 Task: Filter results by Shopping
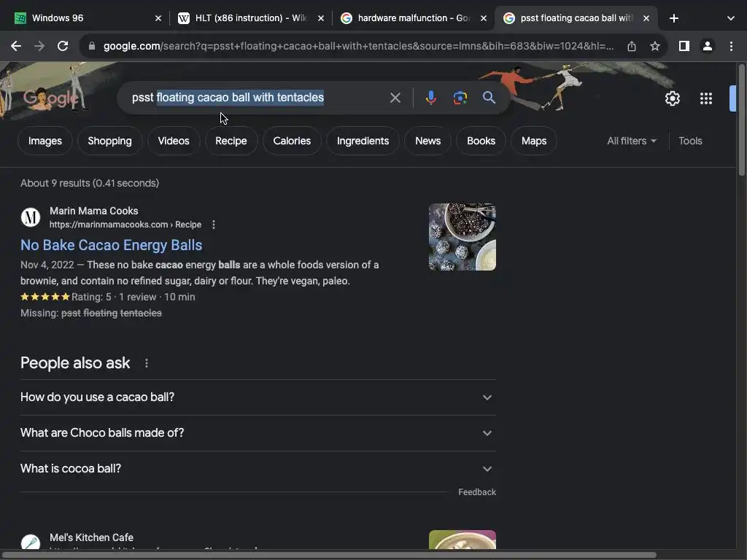(109, 141)
